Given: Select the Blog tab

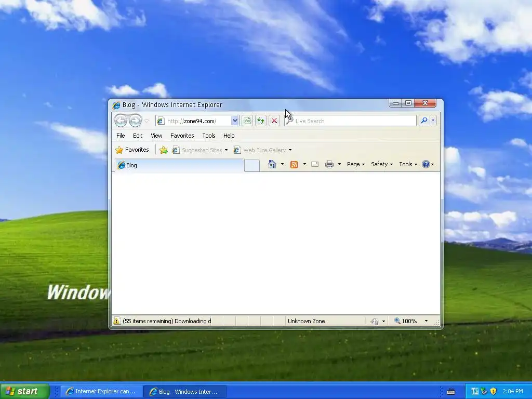Looking at the screenshot, I should pos(179,165).
